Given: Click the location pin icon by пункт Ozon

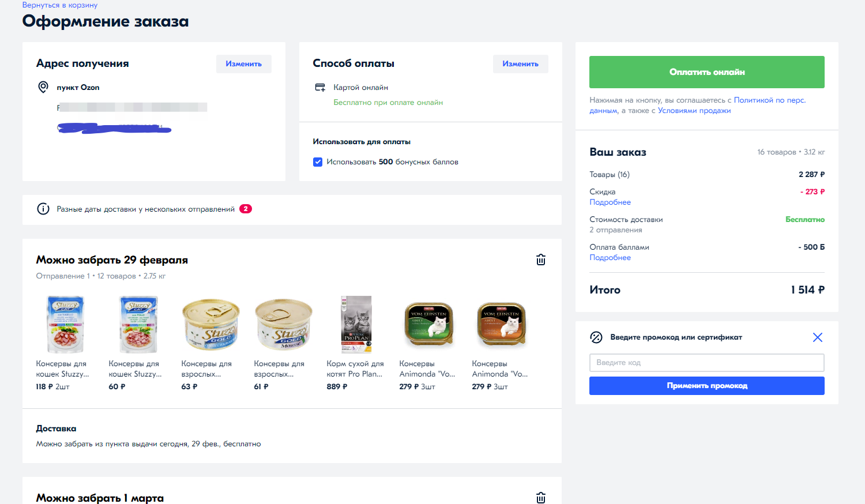Looking at the screenshot, I should (43, 87).
